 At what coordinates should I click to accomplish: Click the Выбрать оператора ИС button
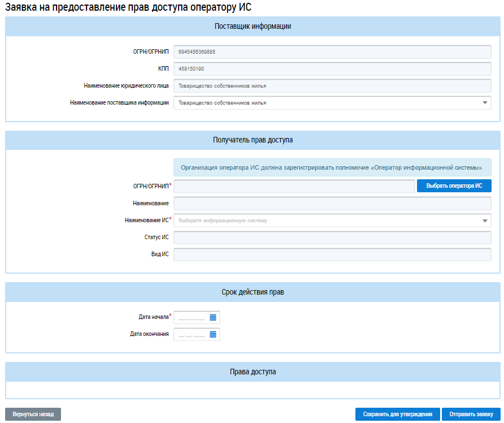[x=454, y=186]
